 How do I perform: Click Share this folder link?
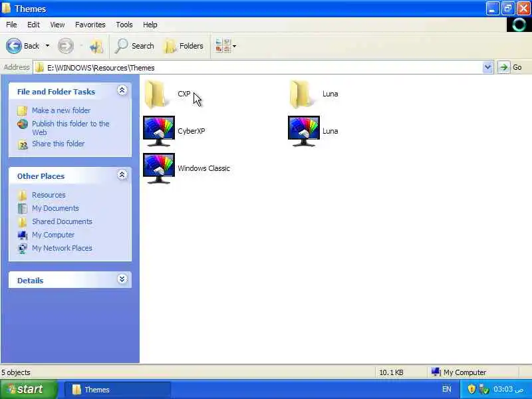pyautogui.click(x=59, y=144)
